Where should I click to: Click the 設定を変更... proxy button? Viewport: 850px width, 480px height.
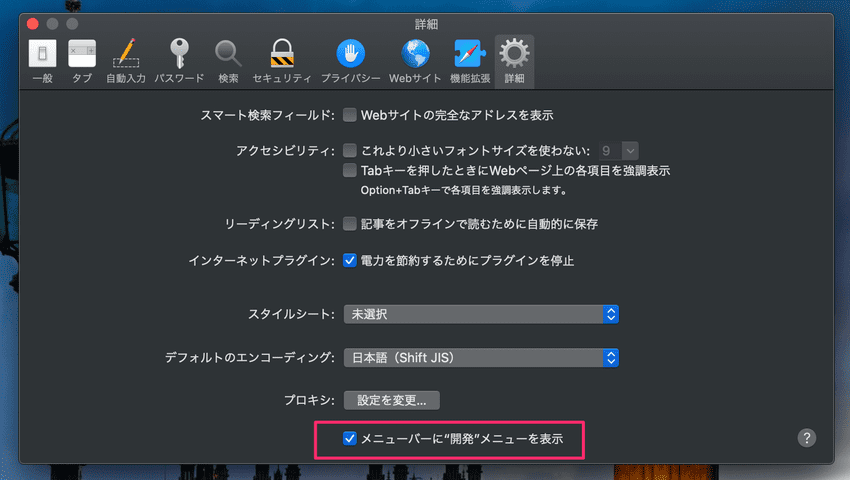[x=391, y=400]
